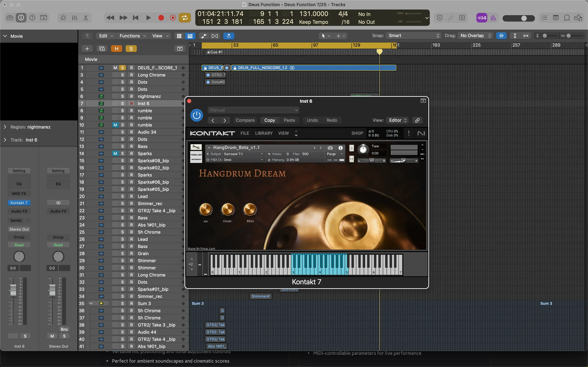
Task: Click the Copy button in the plugin header
Action: tap(269, 120)
